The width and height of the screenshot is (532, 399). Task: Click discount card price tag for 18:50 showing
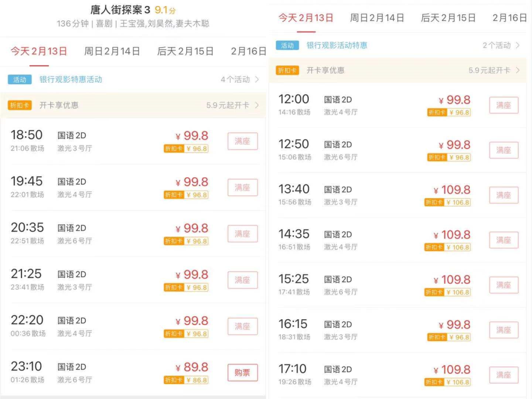186,149
